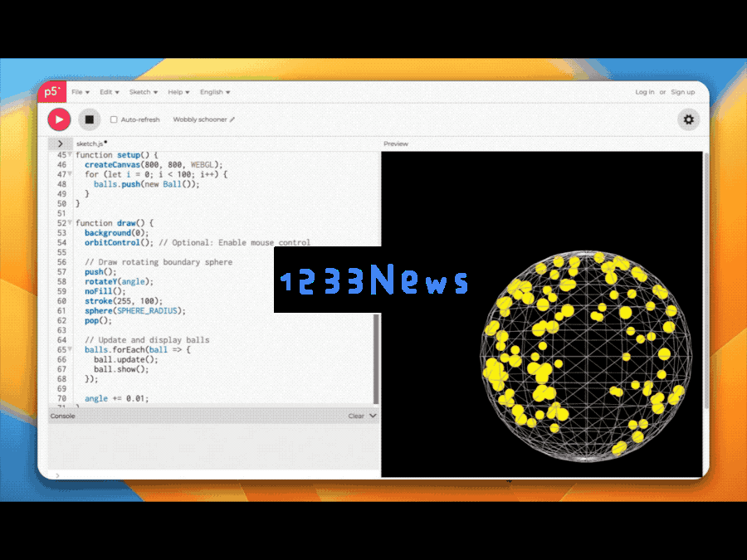Screen dimensions: 747x560
Task: Click the angle += 0.01 line
Action: (x=117, y=398)
